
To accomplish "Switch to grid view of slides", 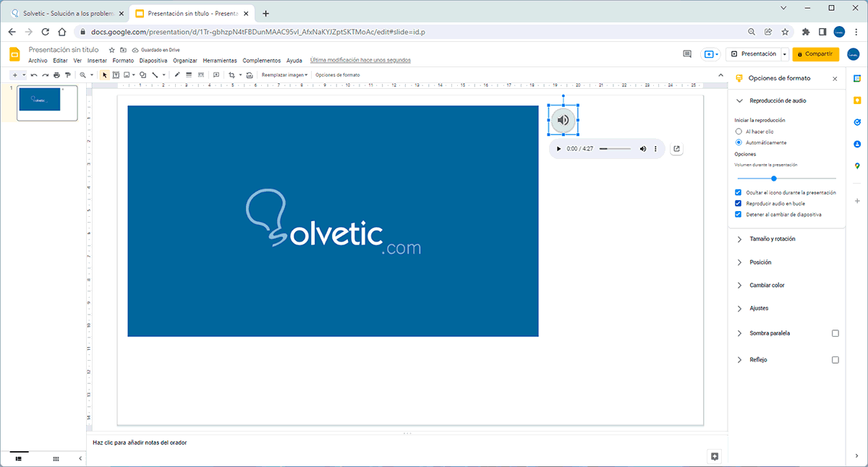I will pos(56,459).
